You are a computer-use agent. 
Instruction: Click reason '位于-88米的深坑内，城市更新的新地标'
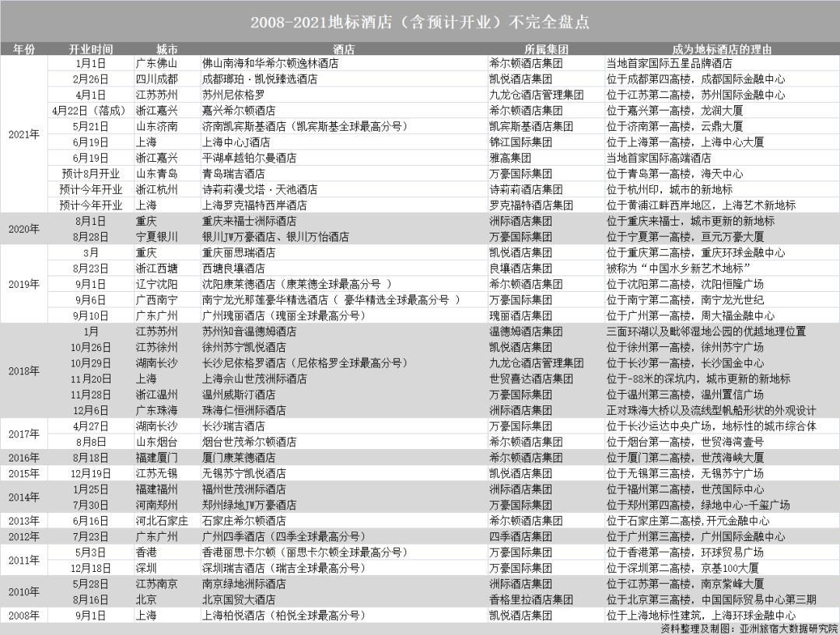(698, 379)
